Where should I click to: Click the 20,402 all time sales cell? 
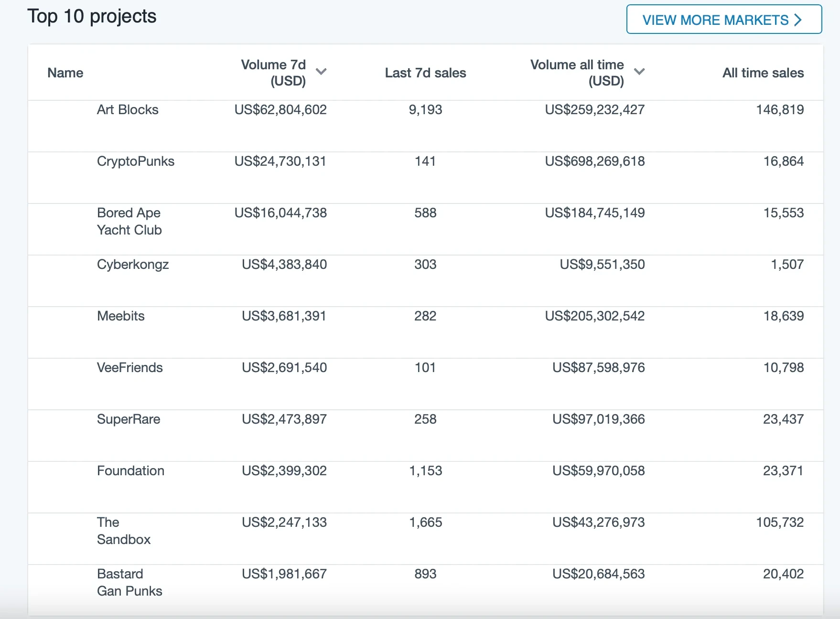tap(784, 574)
